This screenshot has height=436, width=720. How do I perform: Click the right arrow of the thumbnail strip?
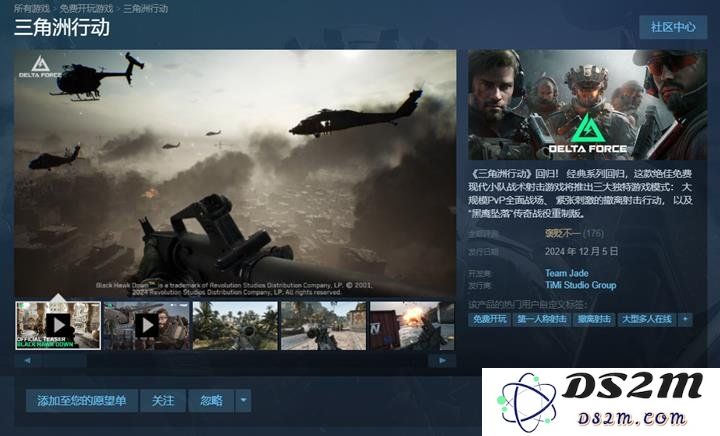click(442, 361)
